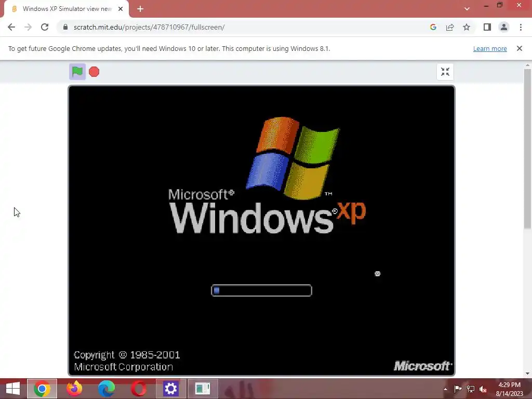This screenshot has width=532, height=399.
Task: Open Chrome side panel
Action: [x=487, y=27]
